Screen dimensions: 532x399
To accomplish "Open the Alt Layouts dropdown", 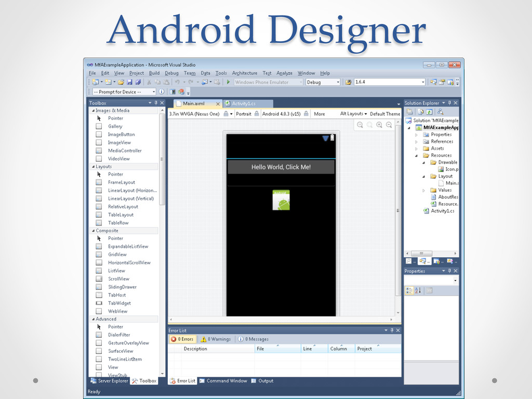I will click(353, 114).
